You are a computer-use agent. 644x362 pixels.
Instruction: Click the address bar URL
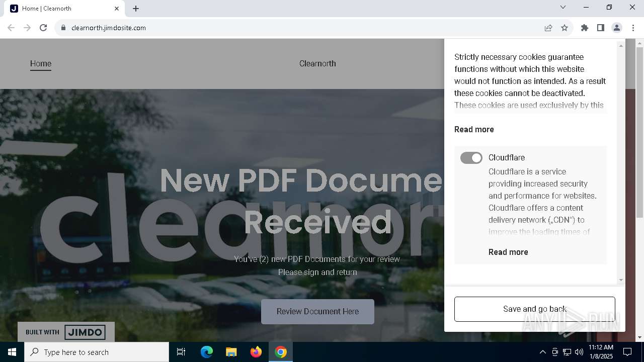[x=109, y=28]
